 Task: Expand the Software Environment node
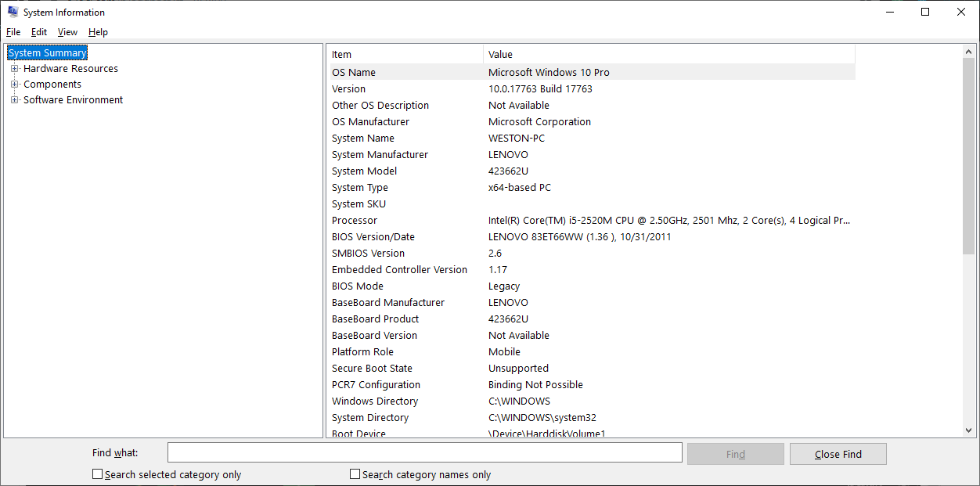pos(14,100)
